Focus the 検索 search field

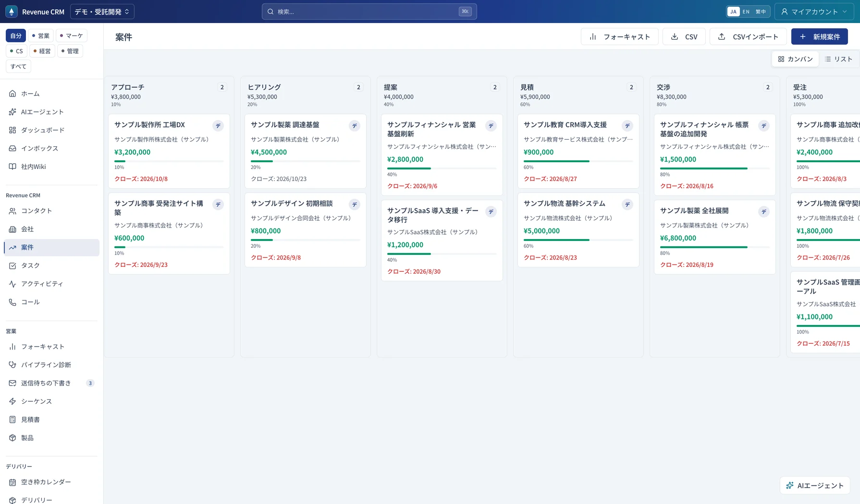point(369,12)
